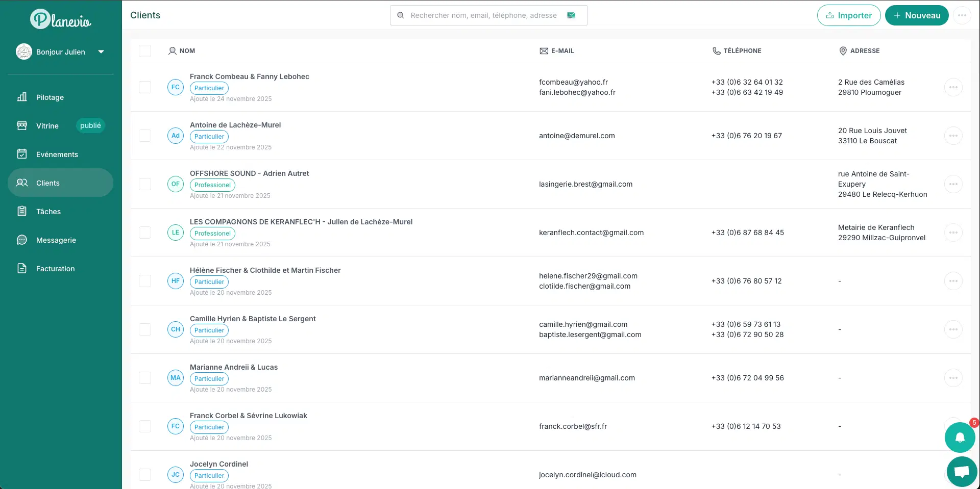Check Franck Corbel row checkbox

click(145, 426)
